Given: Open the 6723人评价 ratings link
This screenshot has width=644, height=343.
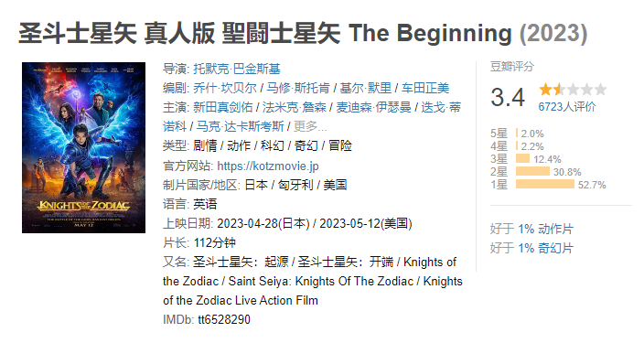Looking at the screenshot, I should pos(567,107).
